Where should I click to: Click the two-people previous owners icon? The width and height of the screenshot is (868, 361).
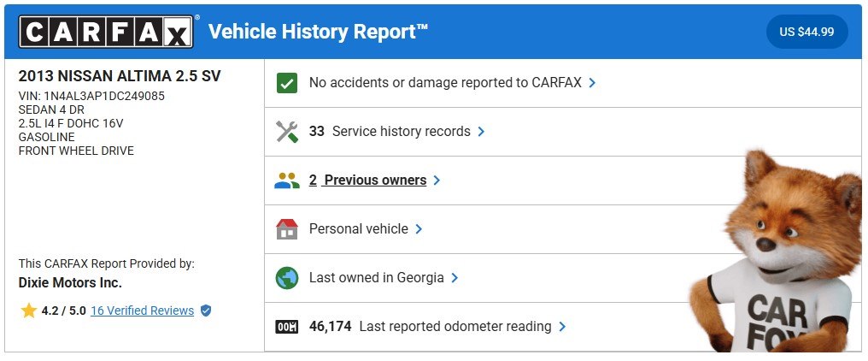287,180
